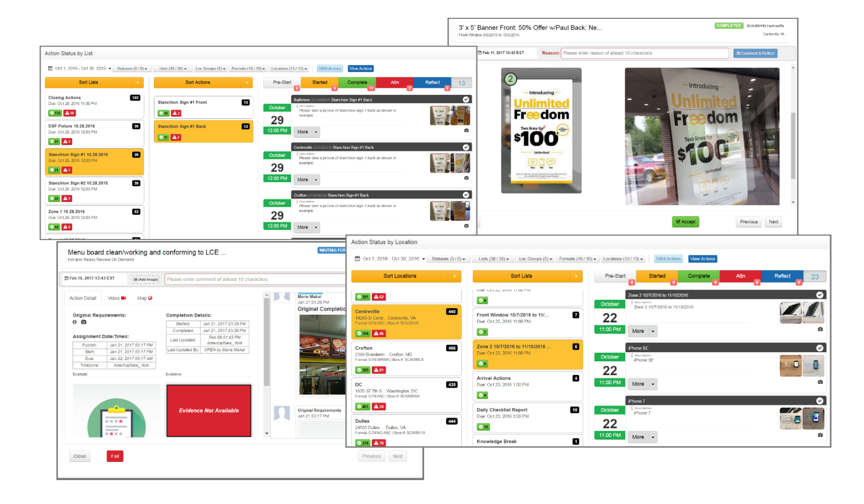Click green 7 badge on Front Window list

[x=482, y=332]
